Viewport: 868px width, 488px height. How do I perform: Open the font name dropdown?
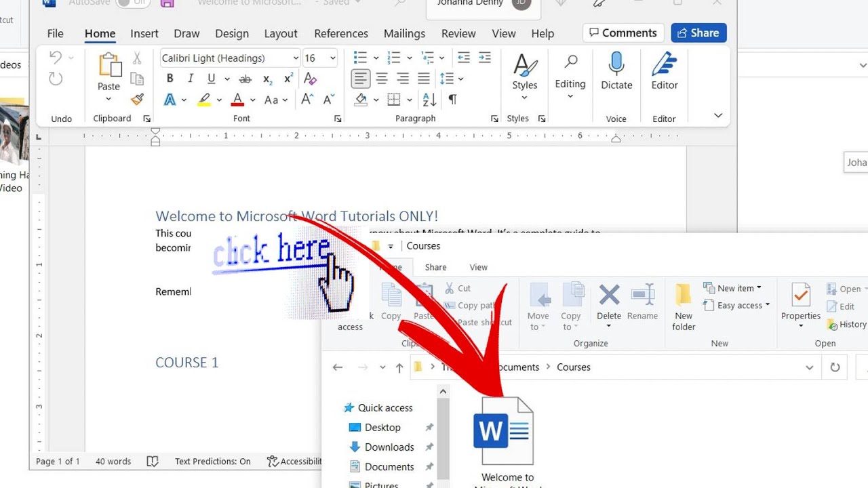(296, 58)
